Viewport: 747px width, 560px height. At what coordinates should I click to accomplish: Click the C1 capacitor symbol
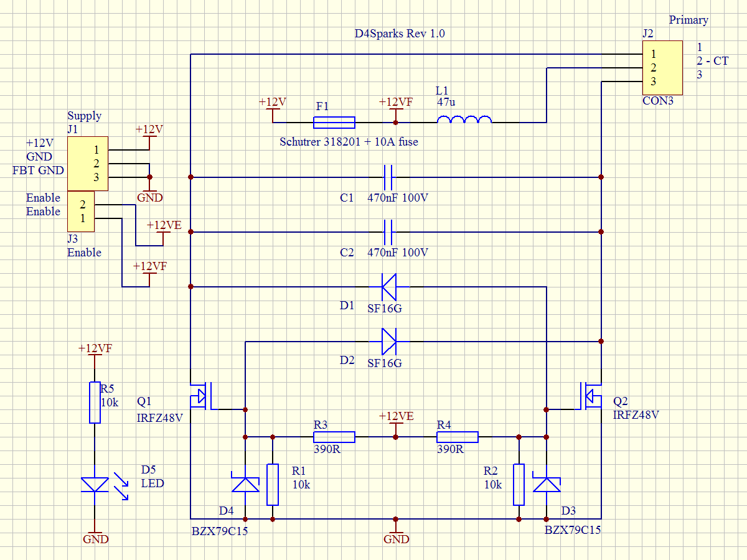pyautogui.click(x=390, y=177)
